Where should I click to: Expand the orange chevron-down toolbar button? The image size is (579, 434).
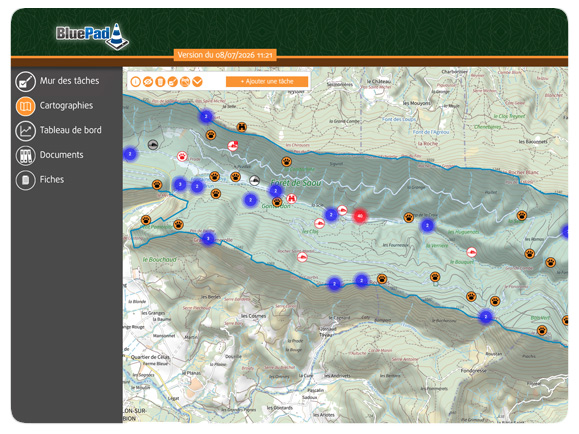[x=198, y=82]
